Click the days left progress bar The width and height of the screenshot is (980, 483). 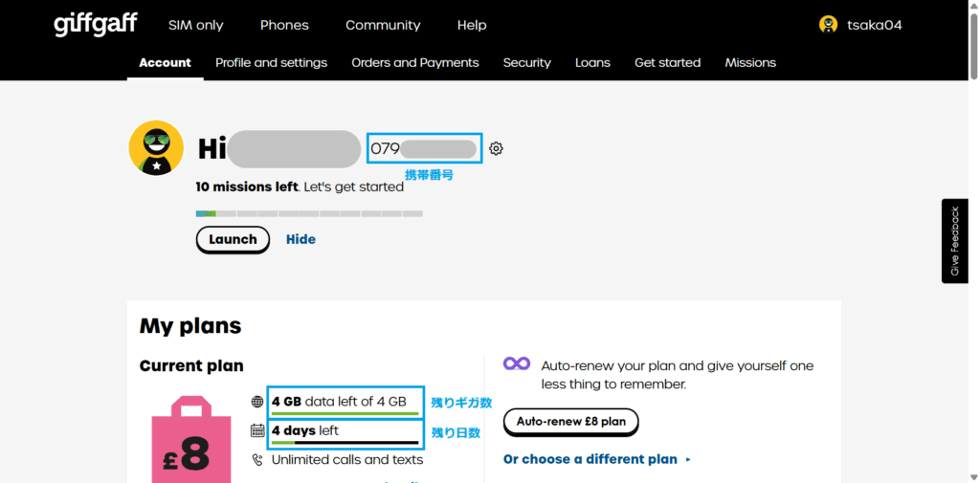click(x=345, y=443)
